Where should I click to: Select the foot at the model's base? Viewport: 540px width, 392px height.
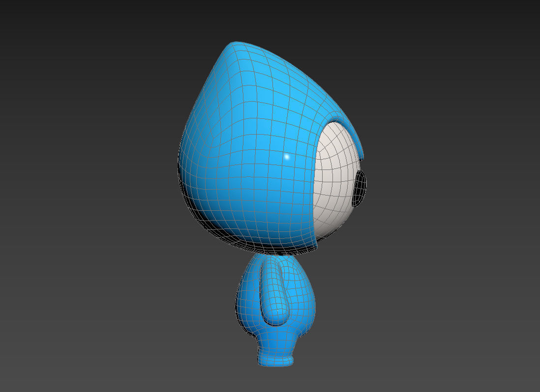pos(275,360)
